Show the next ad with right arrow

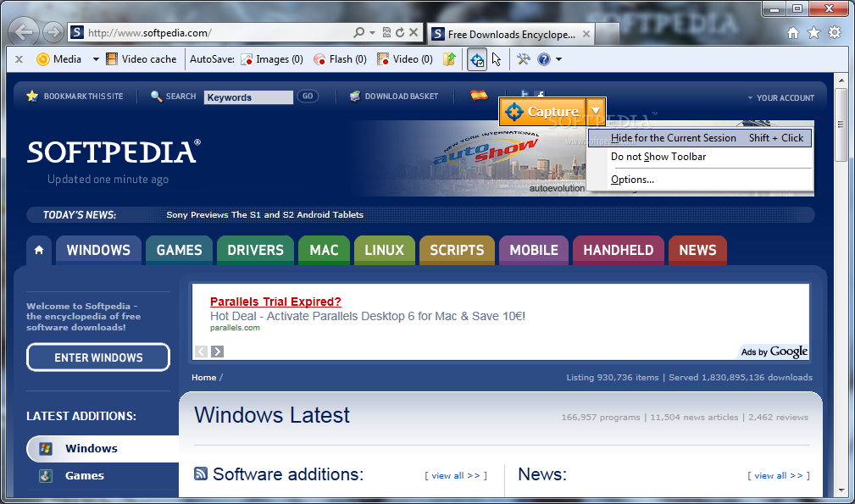pos(217,352)
